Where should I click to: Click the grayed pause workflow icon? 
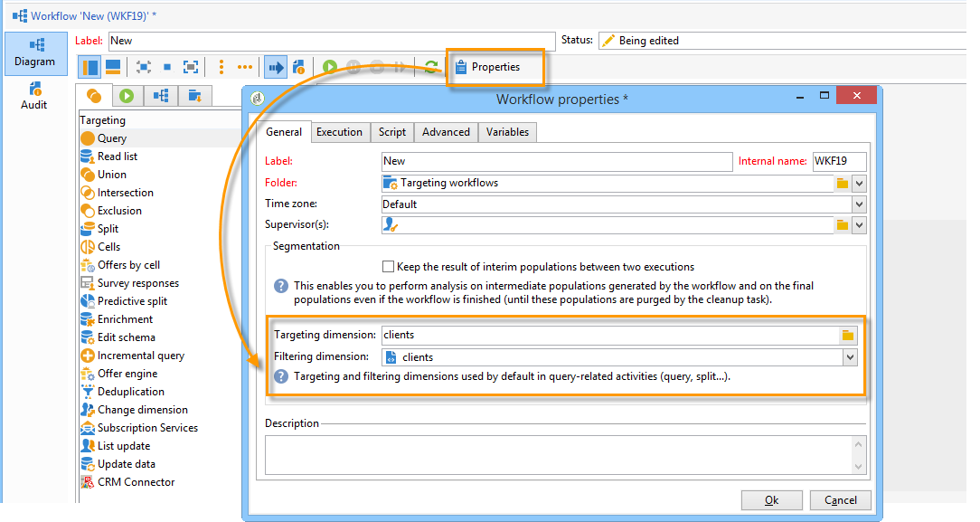pos(353,67)
